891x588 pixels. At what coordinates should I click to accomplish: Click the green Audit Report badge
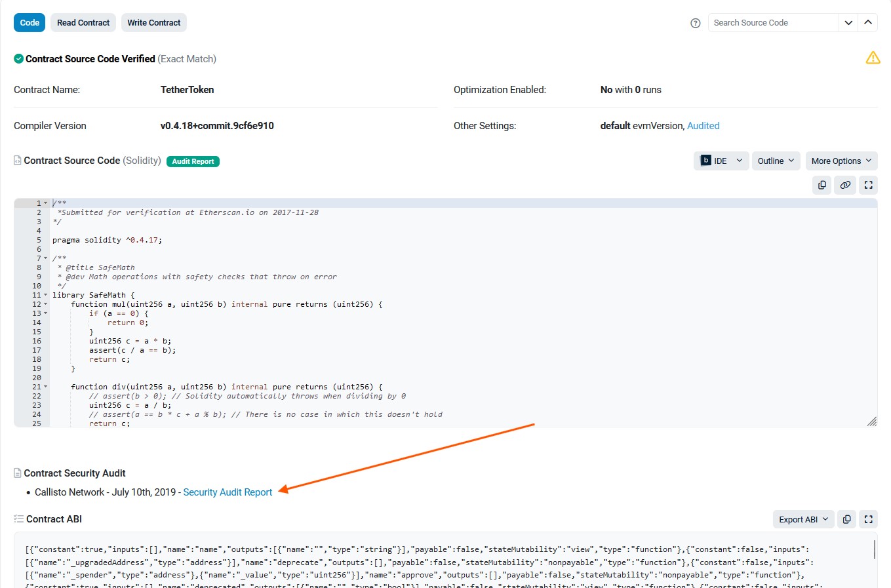[x=193, y=161]
